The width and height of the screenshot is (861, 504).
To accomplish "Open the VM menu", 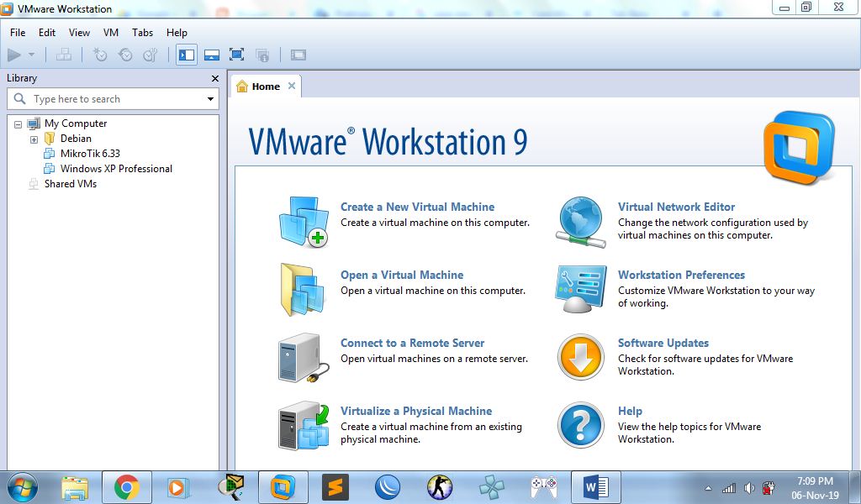I will (110, 33).
